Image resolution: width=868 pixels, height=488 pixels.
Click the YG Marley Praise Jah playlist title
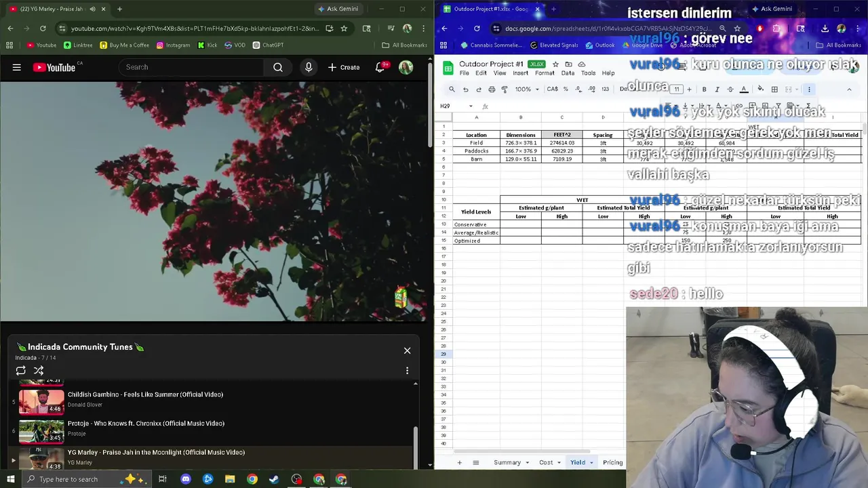point(156,452)
